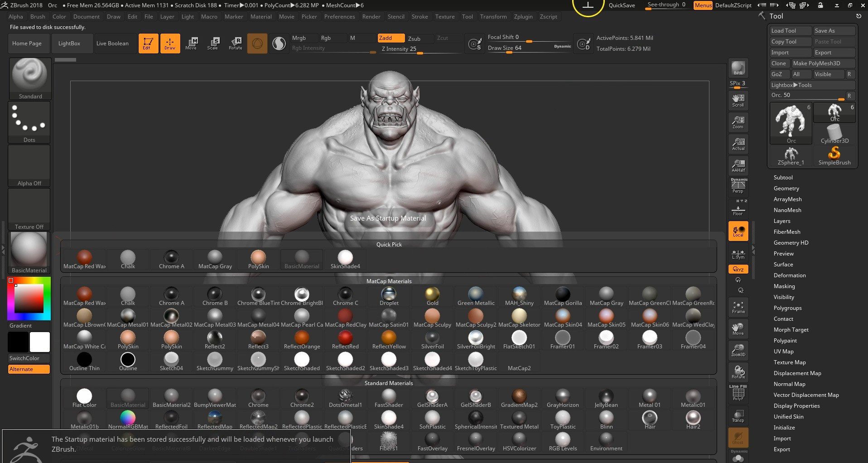Viewport: 868px width, 463px height.
Task: Open the Brush menu
Action: pos(38,17)
